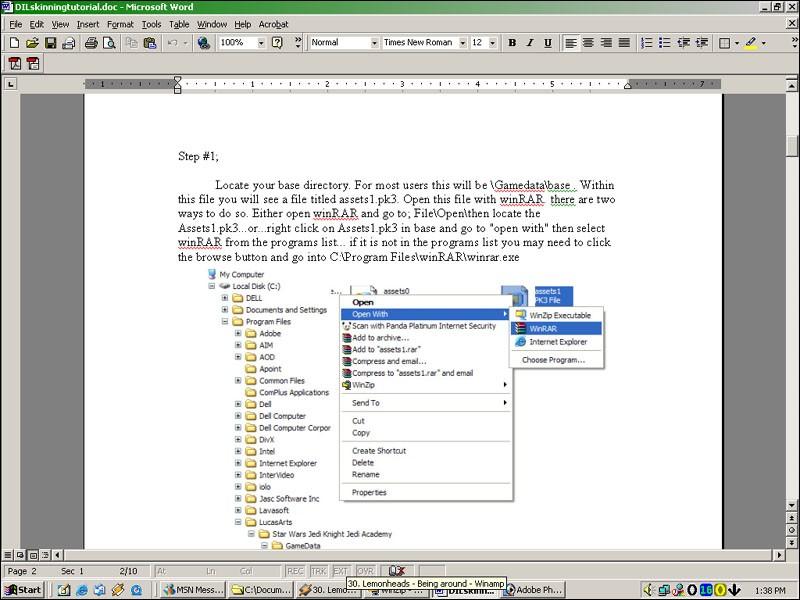Toggle Underline formatting
Image resolution: width=800 pixels, height=600 pixels.
pos(548,43)
